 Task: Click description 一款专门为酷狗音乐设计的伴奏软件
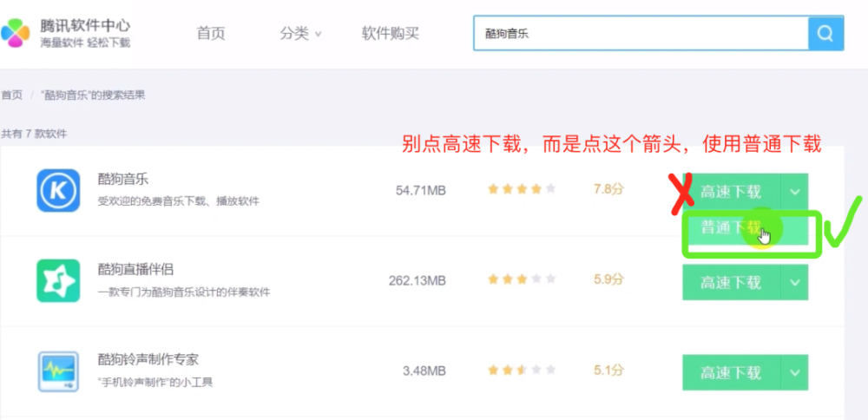click(184, 292)
